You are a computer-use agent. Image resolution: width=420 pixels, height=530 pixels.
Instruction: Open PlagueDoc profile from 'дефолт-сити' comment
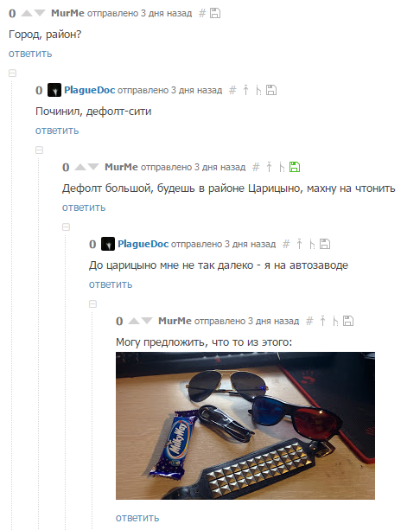click(x=90, y=90)
